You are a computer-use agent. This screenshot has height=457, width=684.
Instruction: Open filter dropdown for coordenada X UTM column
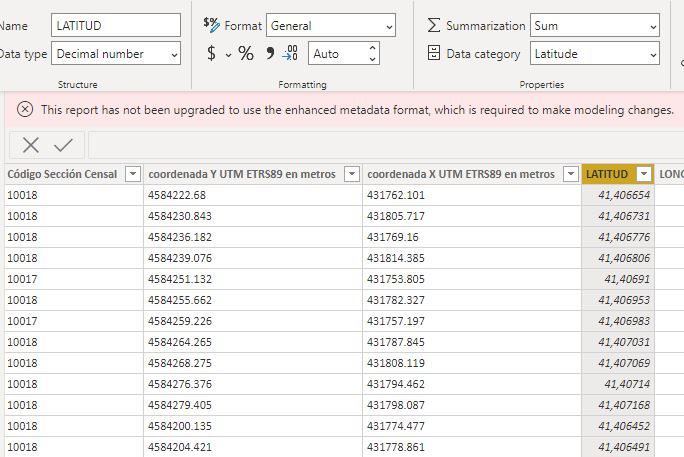point(571,174)
